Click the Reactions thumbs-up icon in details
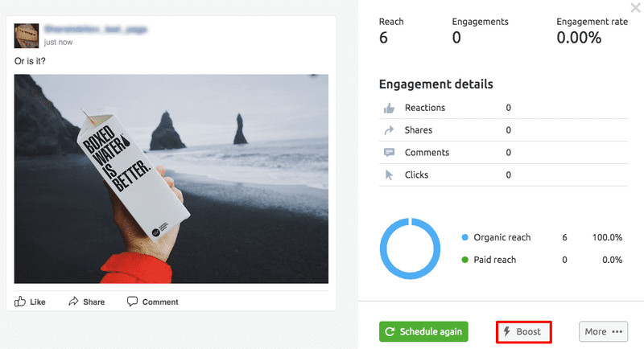 pyautogui.click(x=390, y=108)
